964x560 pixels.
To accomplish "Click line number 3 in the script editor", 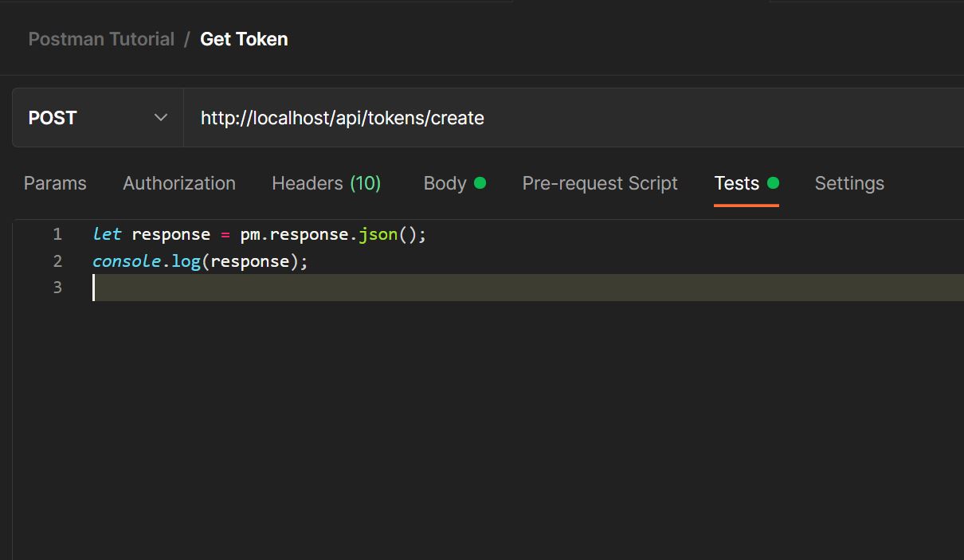I will (57, 287).
